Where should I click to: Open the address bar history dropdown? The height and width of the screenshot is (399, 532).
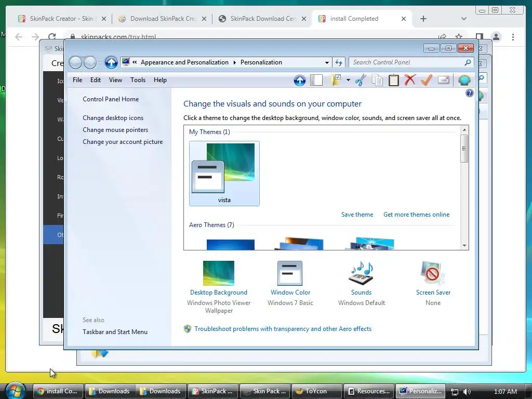pyautogui.click(x=327, y=62)
